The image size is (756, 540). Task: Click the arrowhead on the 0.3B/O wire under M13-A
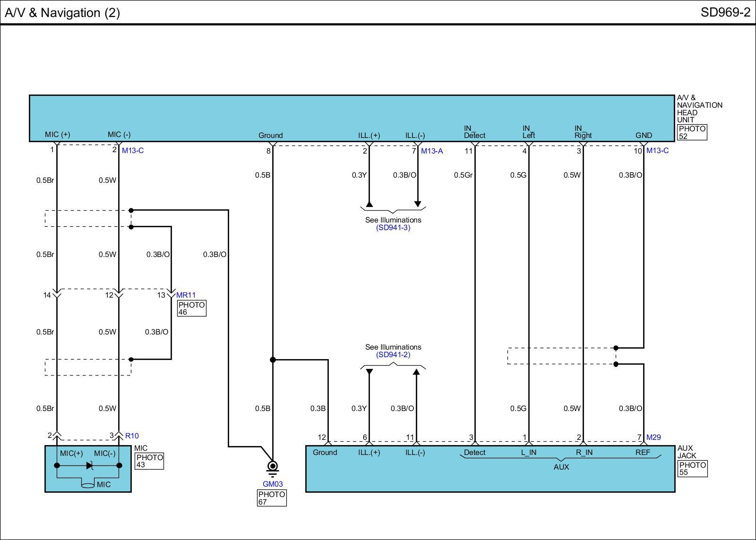point(418,204)
